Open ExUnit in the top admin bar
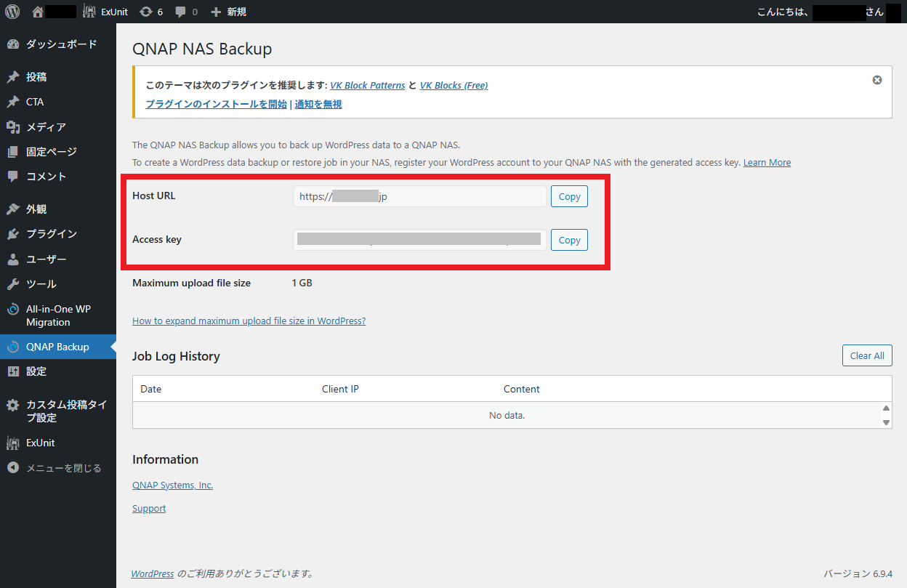 point(106,12)
